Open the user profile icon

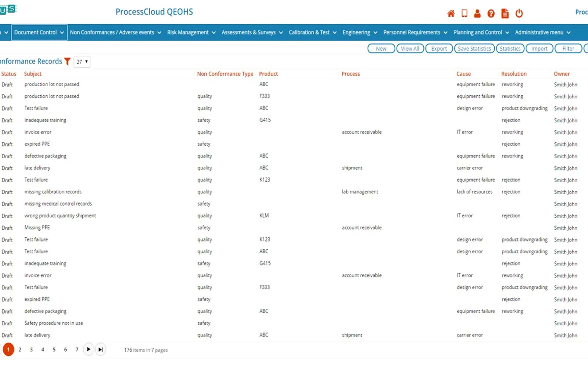click(x=477, y=13)
